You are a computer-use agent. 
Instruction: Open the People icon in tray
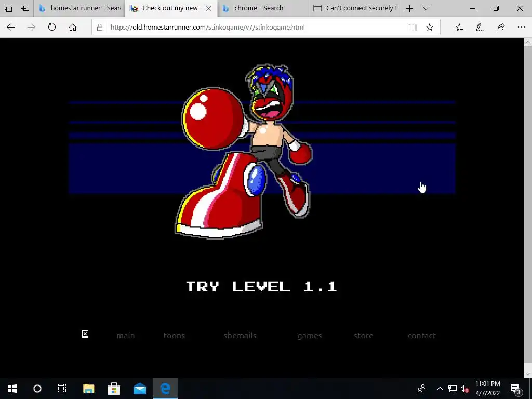421,389
